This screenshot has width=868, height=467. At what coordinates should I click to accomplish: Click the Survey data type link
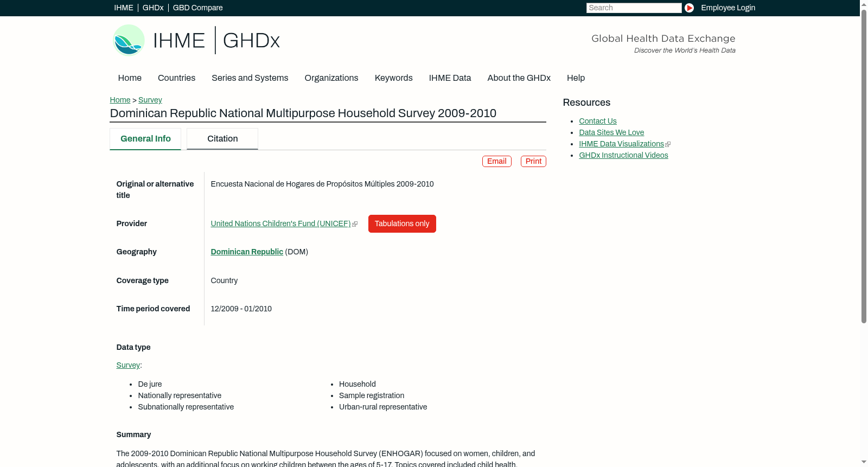point(128,365)
